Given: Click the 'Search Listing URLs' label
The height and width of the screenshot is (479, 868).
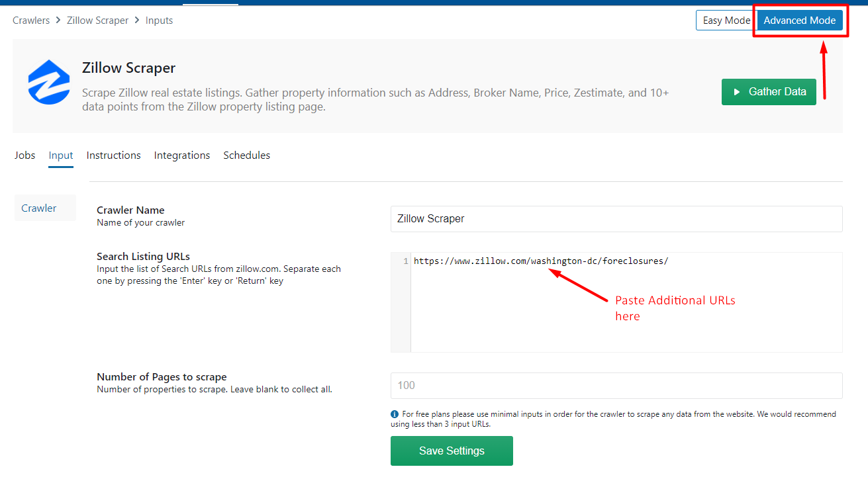Looking at the screenshot, I should [144, 257].
